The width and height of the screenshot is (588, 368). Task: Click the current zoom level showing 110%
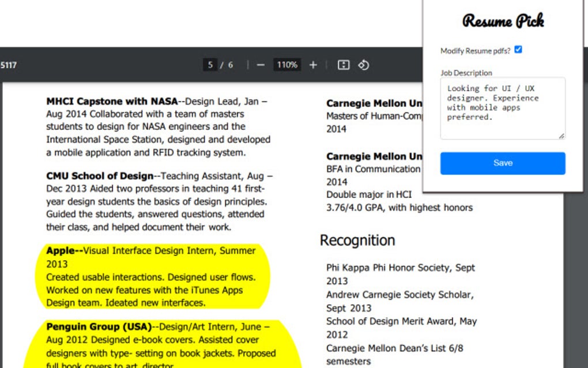coord(287,65)
